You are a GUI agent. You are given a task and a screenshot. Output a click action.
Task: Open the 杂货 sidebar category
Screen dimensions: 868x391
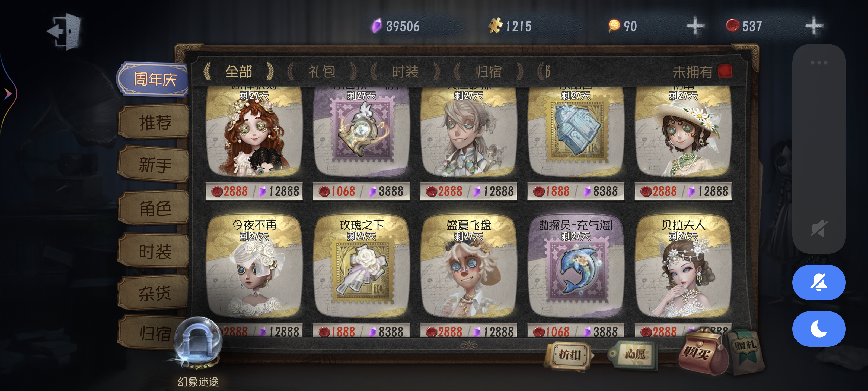154,293
